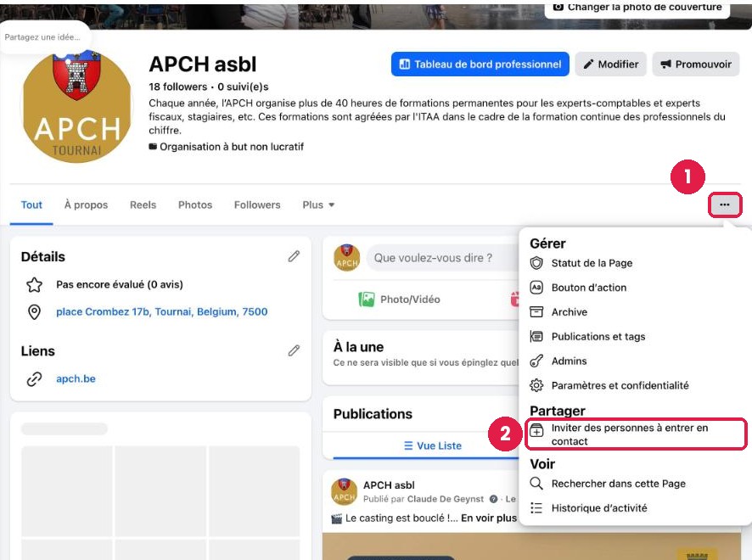Click the location pin icon in Détails
Image resolution: width=752 pixels, height=560 pixels.
tap(34, 312)
